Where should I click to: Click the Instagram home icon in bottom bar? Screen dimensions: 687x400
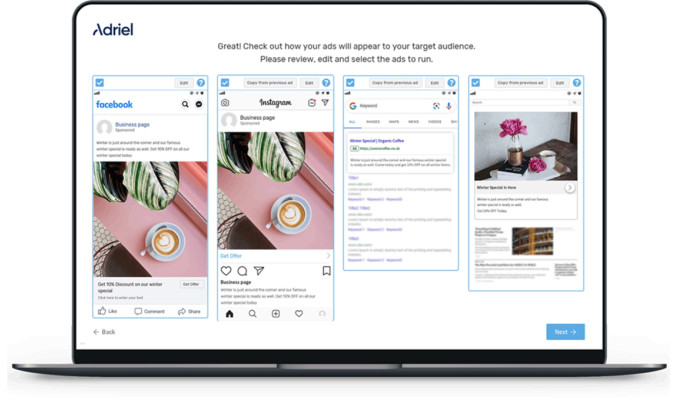(229, 313)
